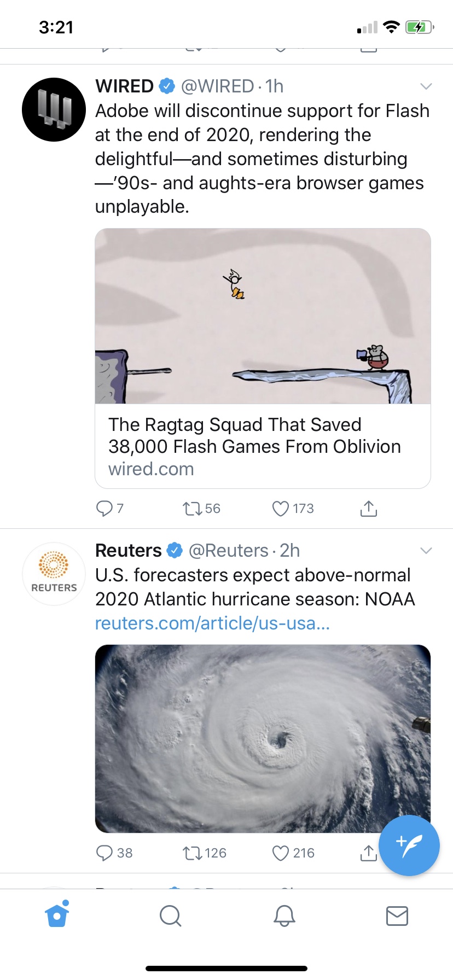453x980 pixels.
Task: Like the Reuters hurricane tweet
Action: [x=281, y=853]
